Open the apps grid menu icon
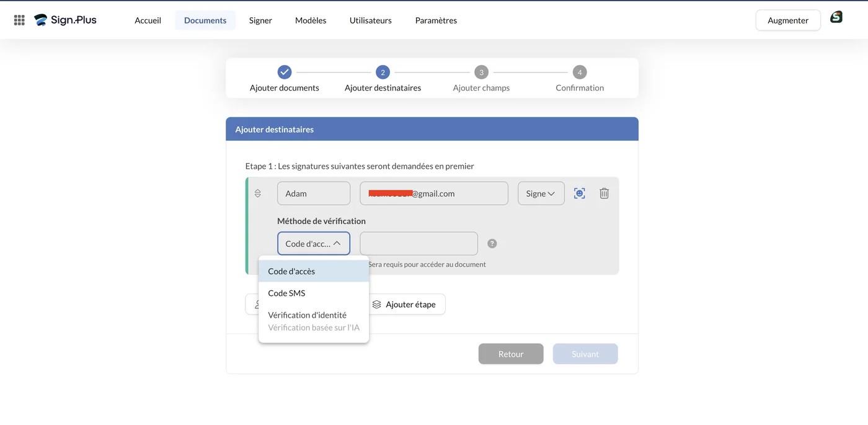This screenshot has height=425, width=868. click(x=19, y=20)
